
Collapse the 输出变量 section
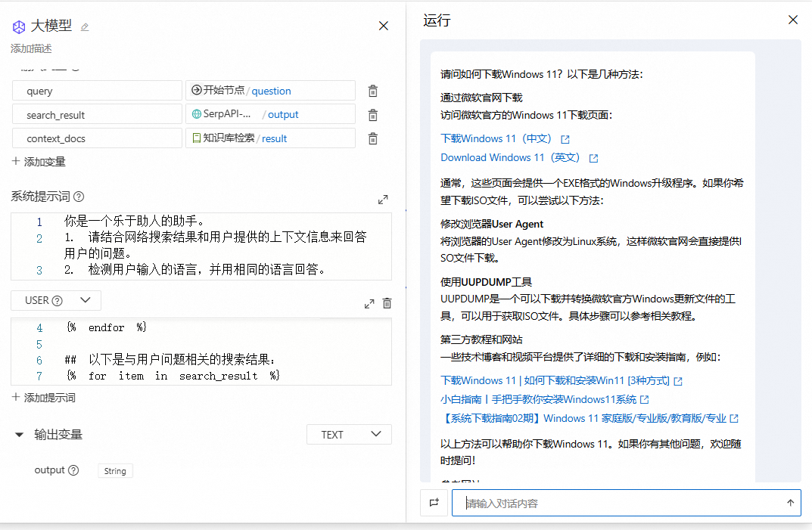click(20, 435)
